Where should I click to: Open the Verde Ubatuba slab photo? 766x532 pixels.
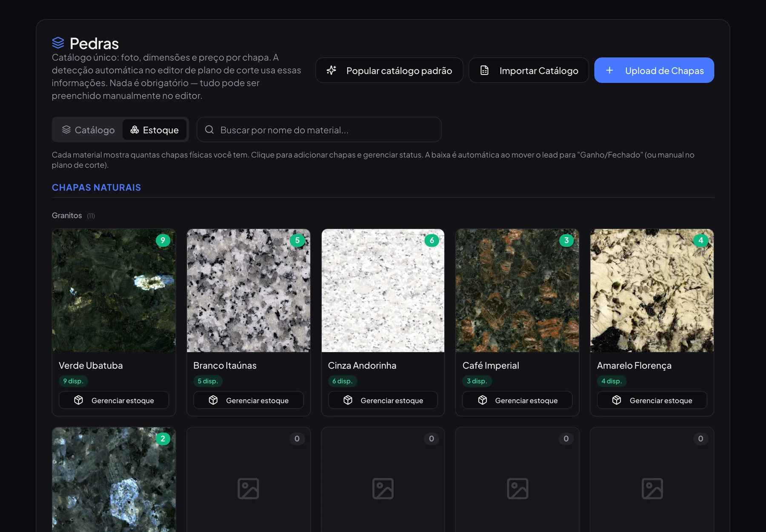pyautogui.click(x=114, y=290)
